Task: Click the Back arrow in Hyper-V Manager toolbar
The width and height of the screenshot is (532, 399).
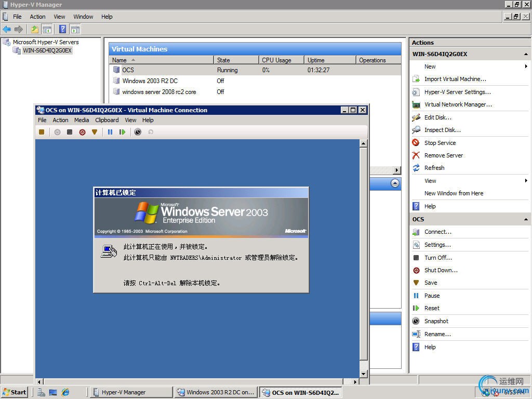Action: point(7,30)
